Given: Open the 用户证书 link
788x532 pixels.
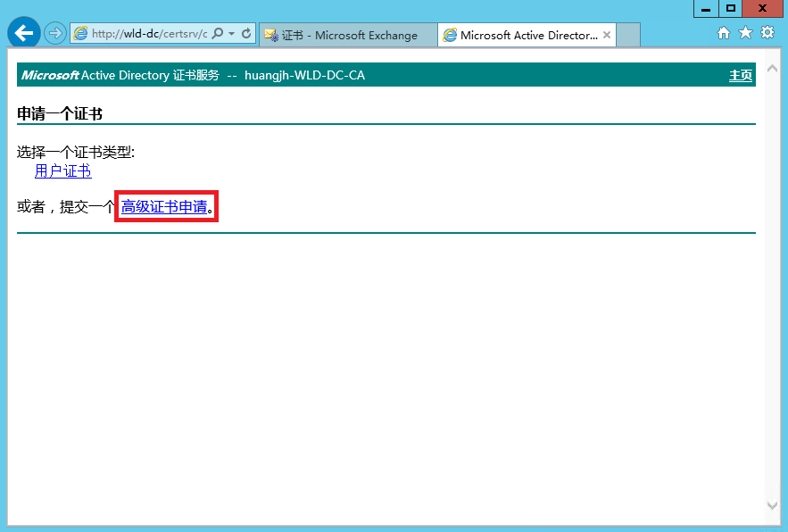Looking at the screenshot, I should coord(62,171).
